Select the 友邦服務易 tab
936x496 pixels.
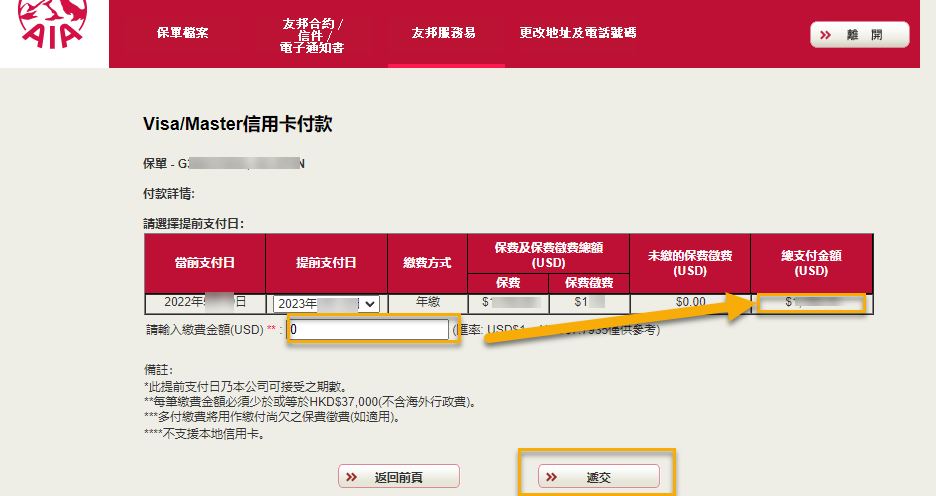tap(444, 33)
